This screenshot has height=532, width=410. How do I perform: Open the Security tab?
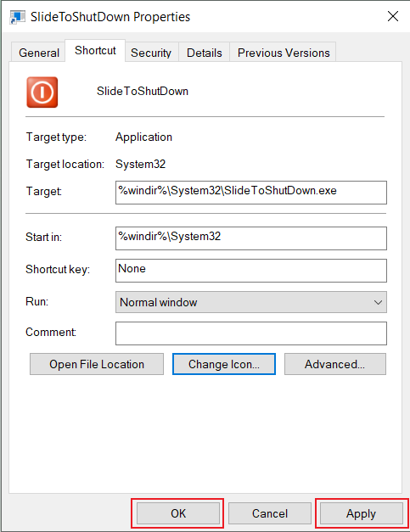pyautogui.click(x=151, y=53)
